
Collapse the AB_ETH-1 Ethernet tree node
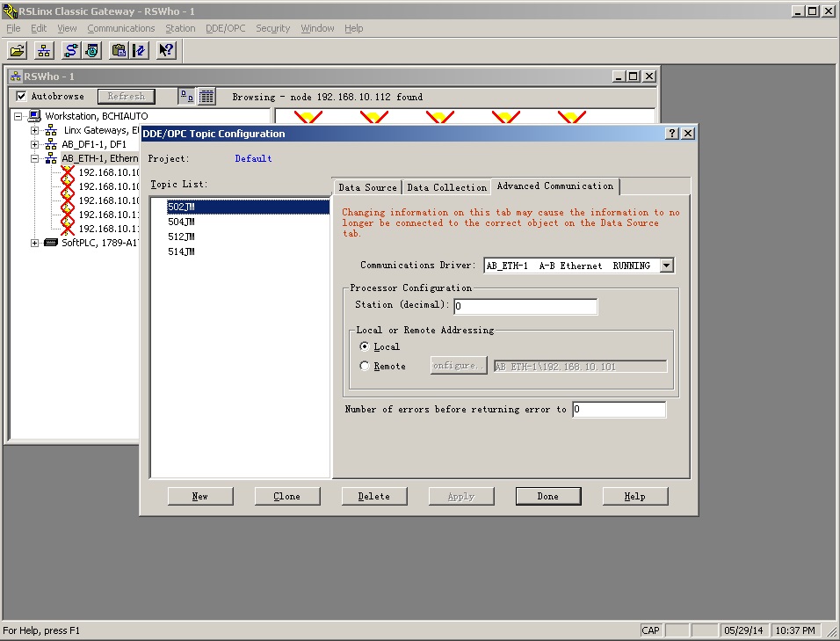[x=35, y=158]
